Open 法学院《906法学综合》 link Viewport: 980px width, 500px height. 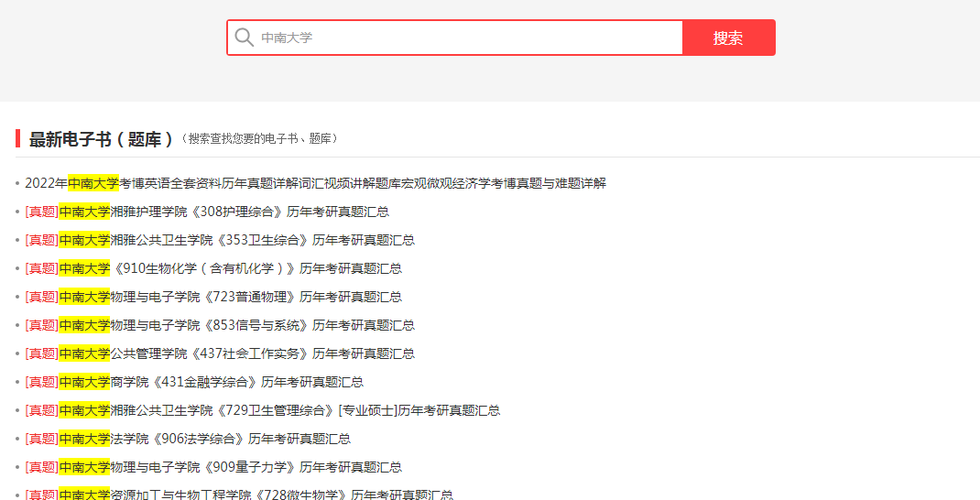229,439
